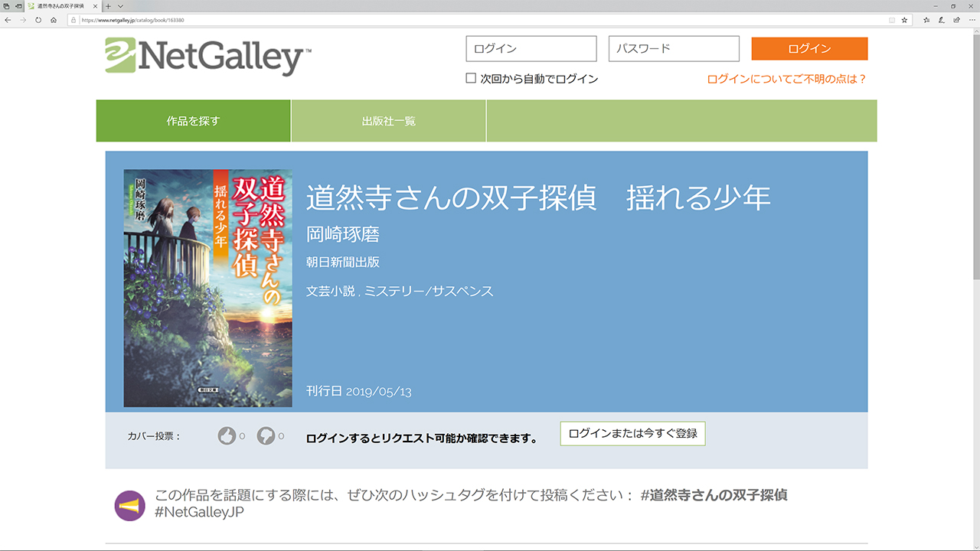
Task: Click the 文芸小説 category text
Action: pyautogui.click(x=331, y=292)
